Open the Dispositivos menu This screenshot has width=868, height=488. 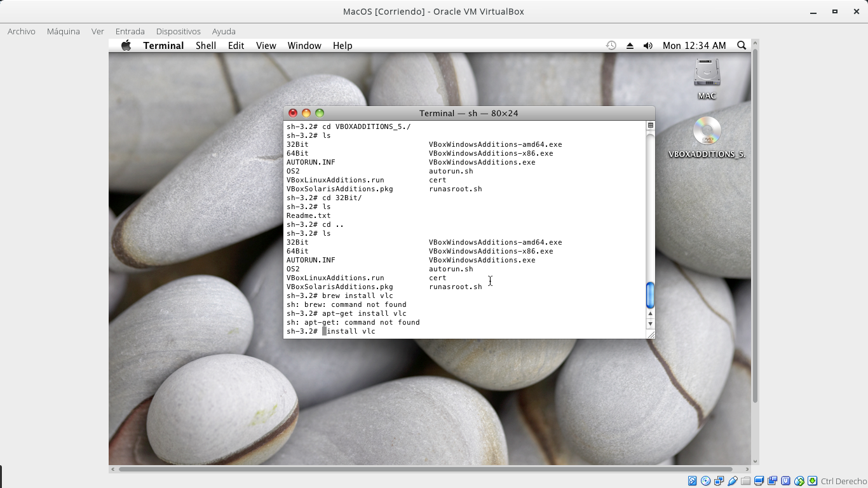[x=179, y=31]
